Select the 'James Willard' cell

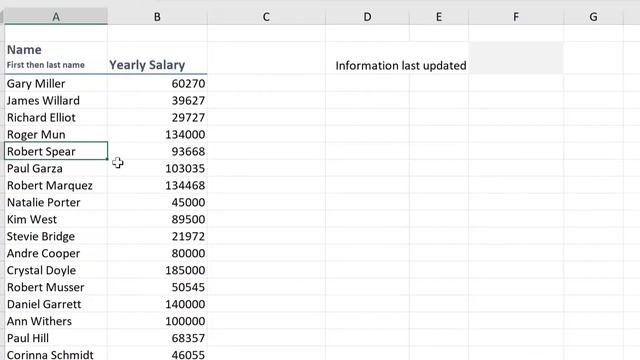[x=56, y=100]
